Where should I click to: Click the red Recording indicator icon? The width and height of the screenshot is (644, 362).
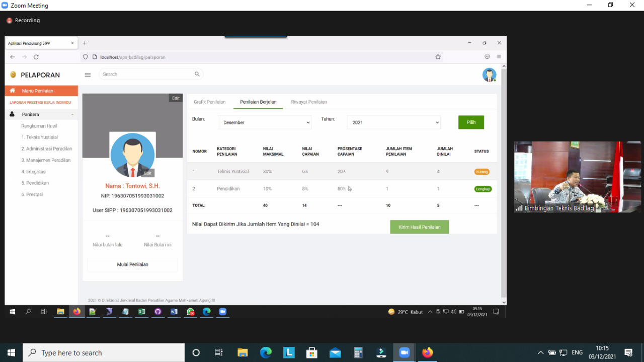coord(9,21)
